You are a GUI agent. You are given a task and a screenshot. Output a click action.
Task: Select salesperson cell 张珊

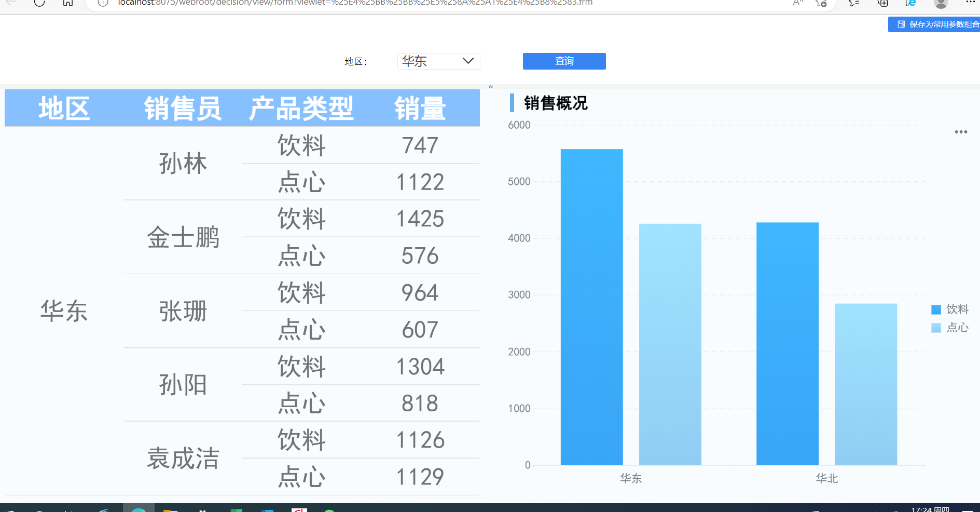coord(183,311)
